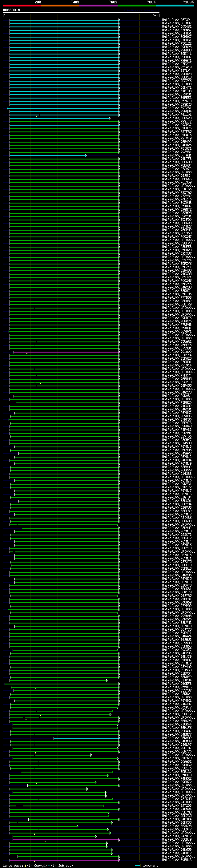197x868 pixels.
Task: Select subject label UniRef100_B9RI41
Action: click(x=177, y=54)
